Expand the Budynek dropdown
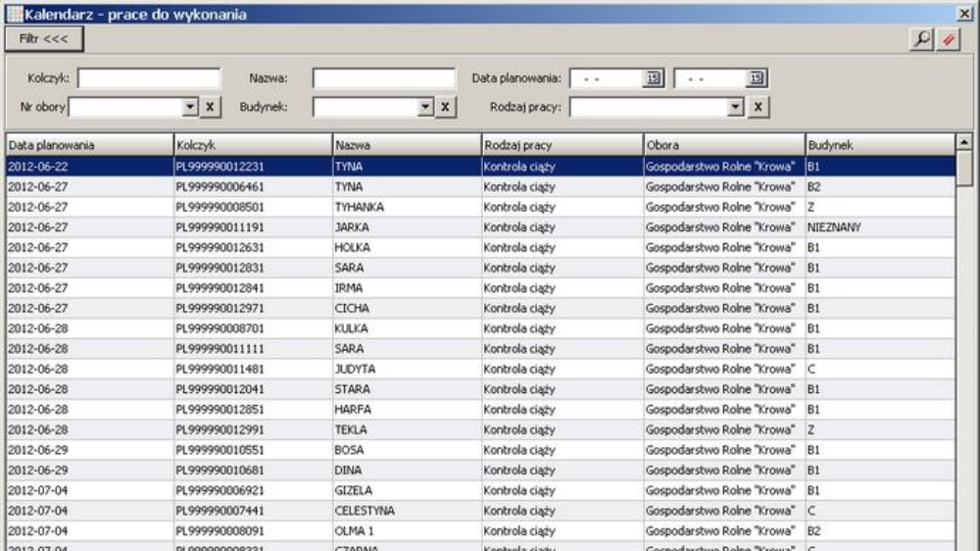Viewport: 980px width, 551px height. click(x=424, y=107)
